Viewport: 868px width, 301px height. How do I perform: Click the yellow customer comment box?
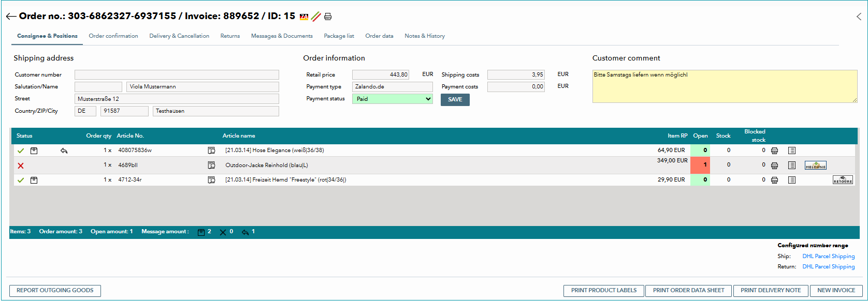(x=725, y=86)
